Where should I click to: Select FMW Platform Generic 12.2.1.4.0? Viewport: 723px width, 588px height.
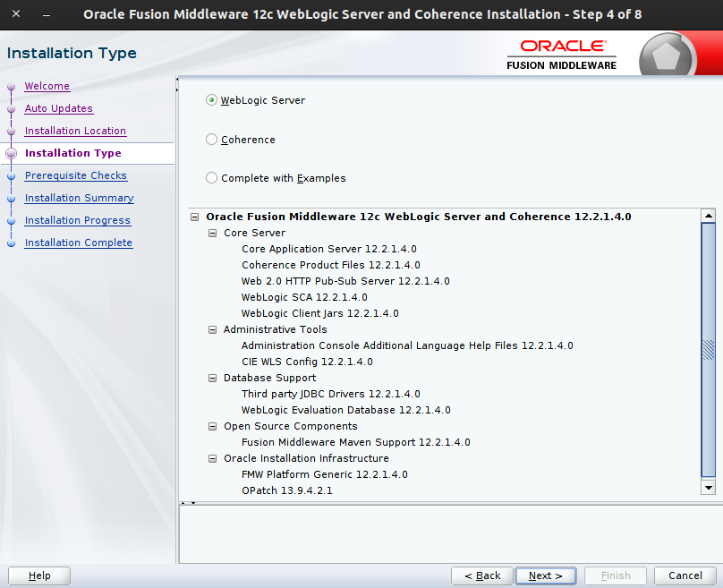click(x=325, y=474)
